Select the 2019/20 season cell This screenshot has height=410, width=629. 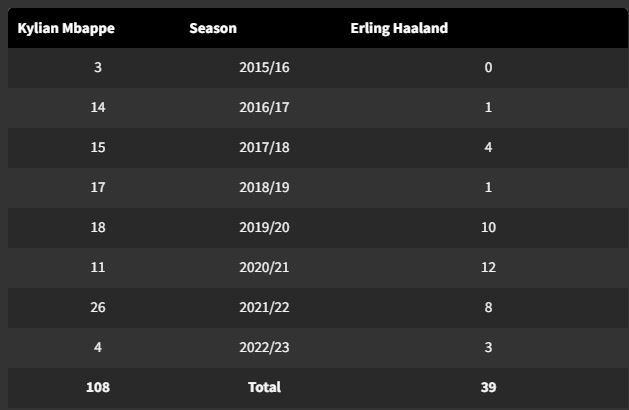coord(264,227)
